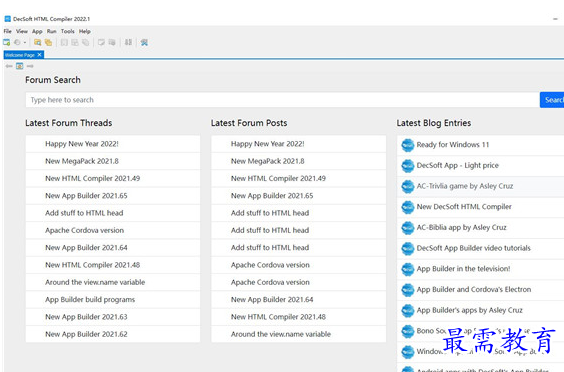The width and height of the screenshot is (564, 372).
Task: Open App Builder build programs thread
Action: tap(113, 299)
